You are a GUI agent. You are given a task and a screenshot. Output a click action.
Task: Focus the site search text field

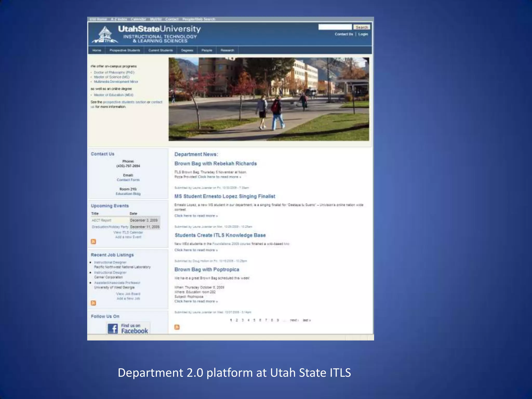click(x=335, y=27)
